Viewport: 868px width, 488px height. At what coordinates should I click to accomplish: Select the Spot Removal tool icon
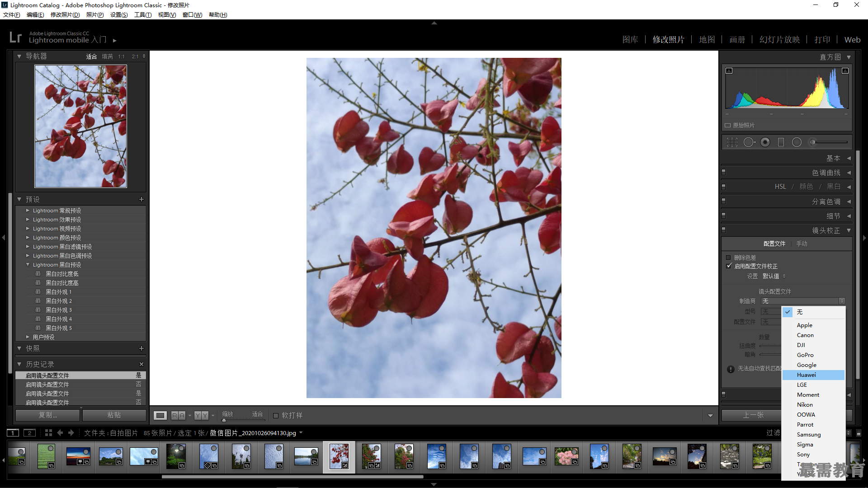[749, 142]
